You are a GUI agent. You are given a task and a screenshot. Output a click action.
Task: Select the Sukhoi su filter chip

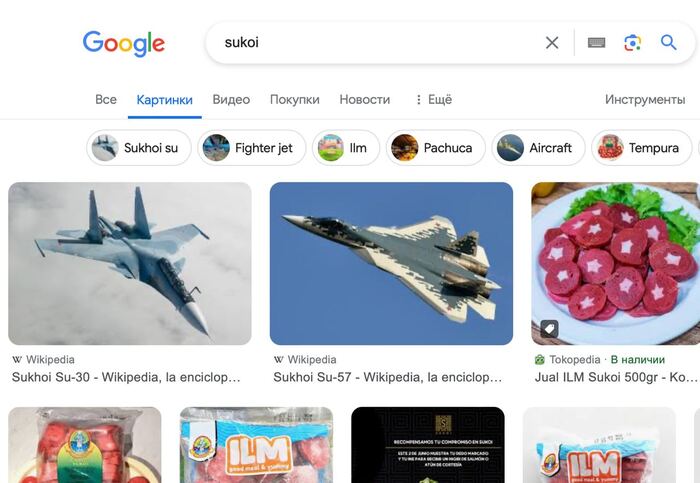[x=139, y=148]
